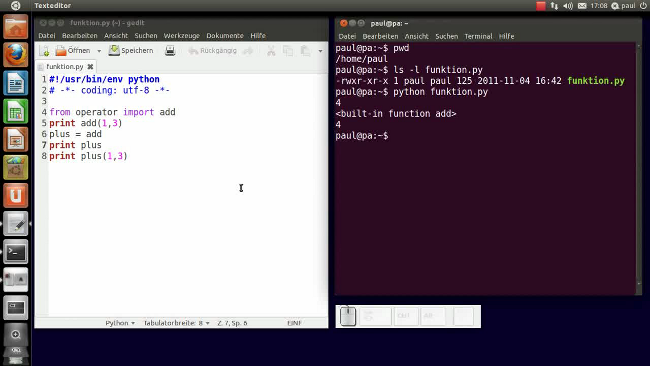Screen dimensions: 650x366
Task: Click the copy icon in gedit toolbar
Action: (288, 51)
